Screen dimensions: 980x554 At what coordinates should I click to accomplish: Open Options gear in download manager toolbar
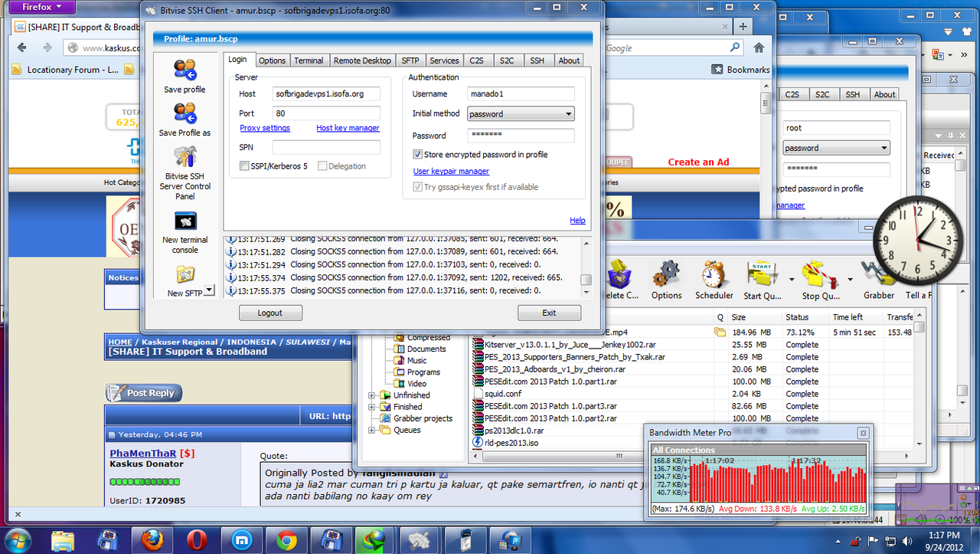[666, 274]
